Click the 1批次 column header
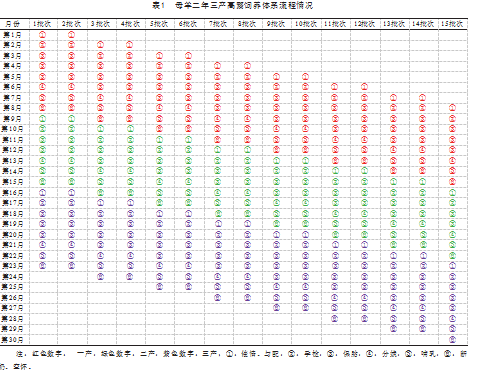 coord(42,24)
